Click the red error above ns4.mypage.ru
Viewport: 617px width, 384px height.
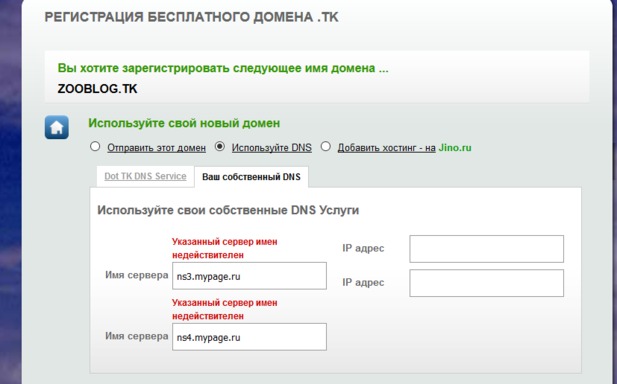click(x=225, y=309)
